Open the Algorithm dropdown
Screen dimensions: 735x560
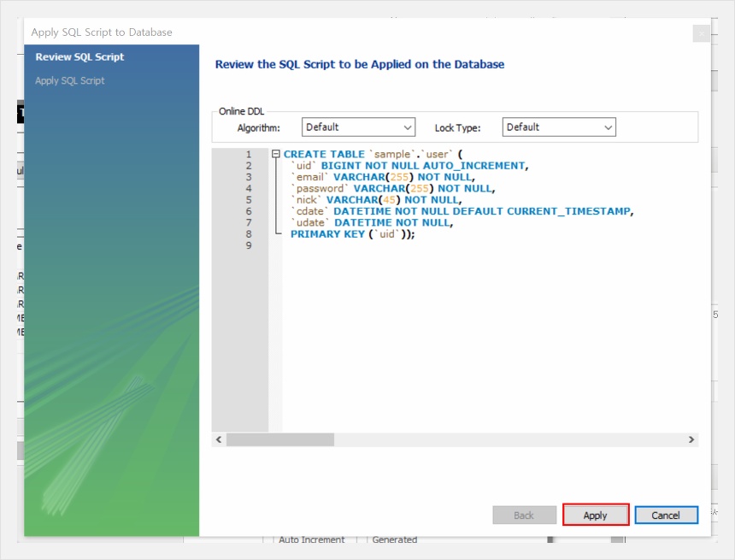tap(358, 127)
